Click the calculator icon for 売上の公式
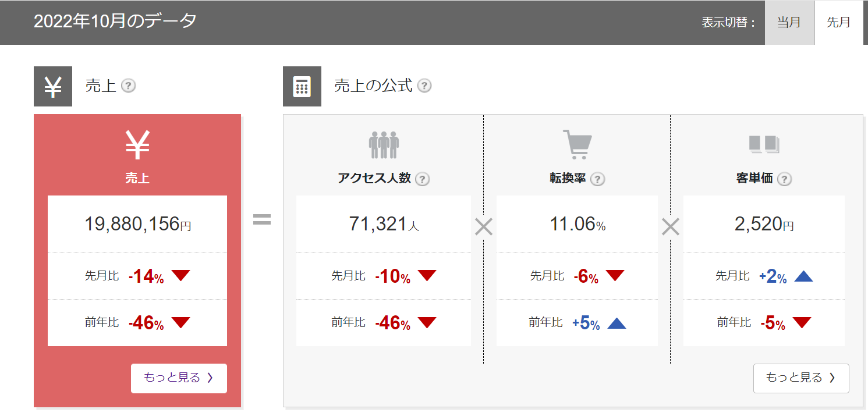Image resolution: width=868 pixels, height=416 pixels. pos(302,87)
